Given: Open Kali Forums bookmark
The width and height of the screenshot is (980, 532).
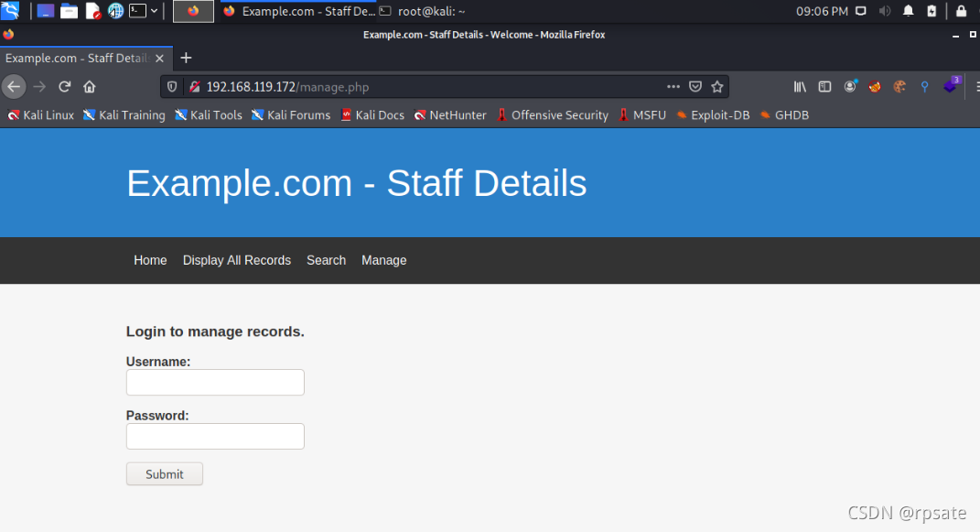Looking at the screenshot, I should coord(291,115).
